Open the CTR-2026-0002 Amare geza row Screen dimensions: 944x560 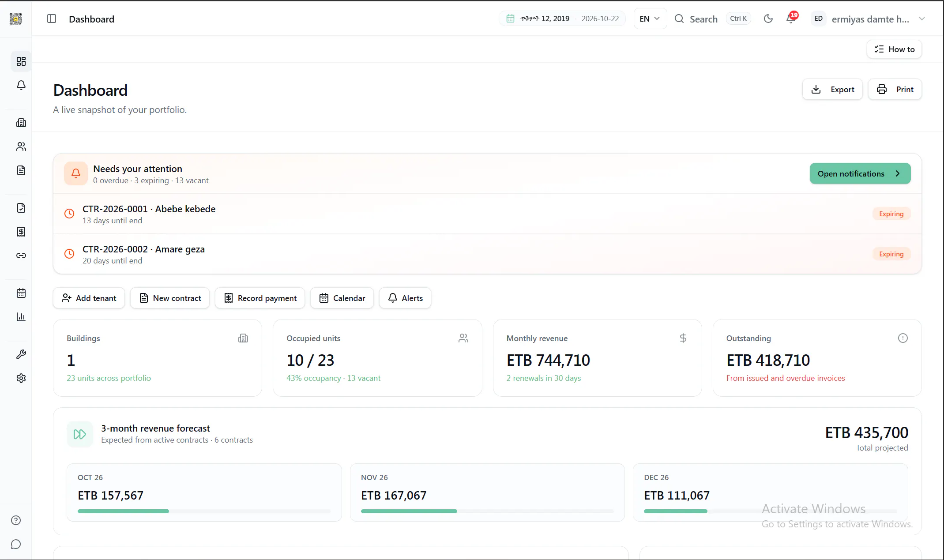coord(487,254)
